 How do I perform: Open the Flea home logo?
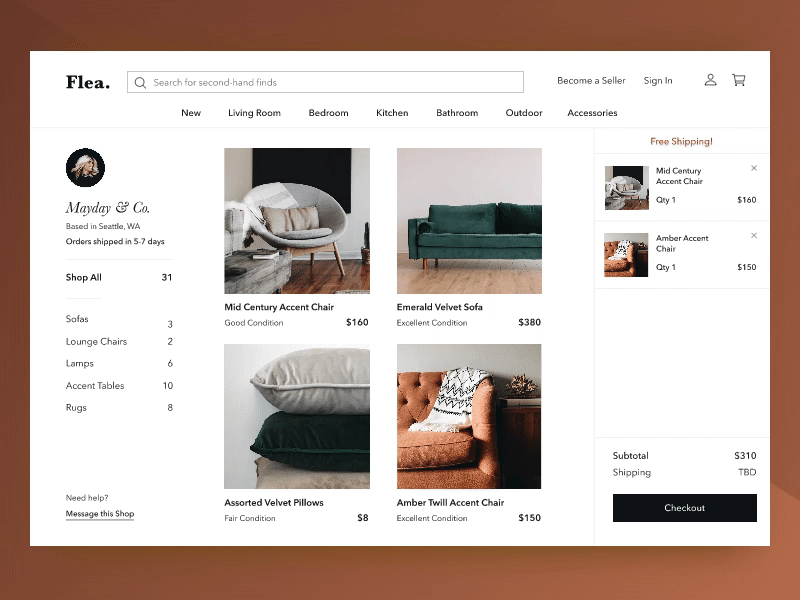87,82
